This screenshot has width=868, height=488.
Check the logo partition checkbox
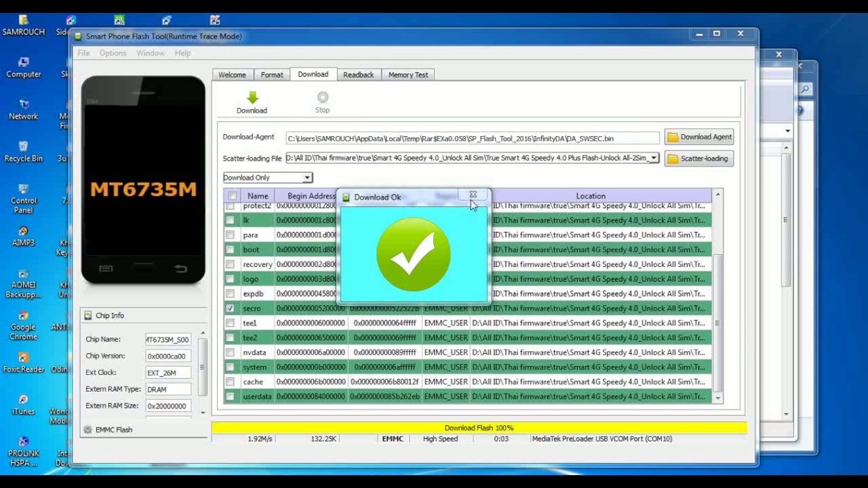(x=230, y=279)
